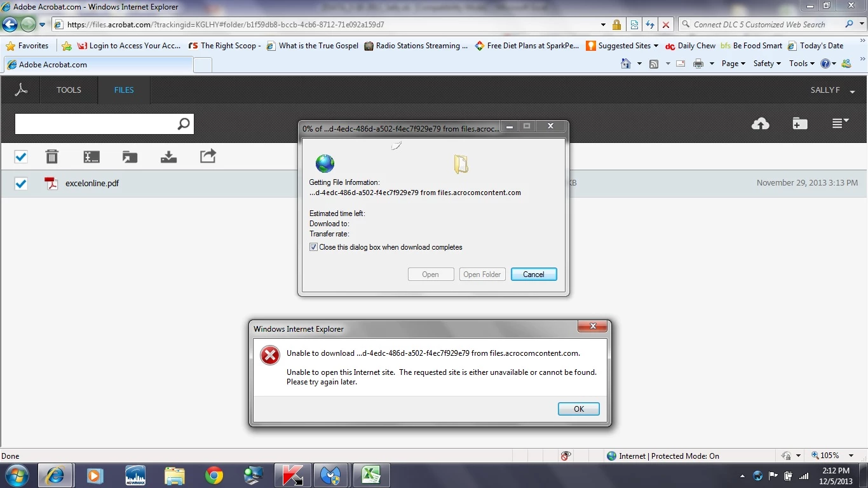This screenshot has width=868, height=488.
Task: Click the Connect DLC search box
Action: click(x=759, y=25)
